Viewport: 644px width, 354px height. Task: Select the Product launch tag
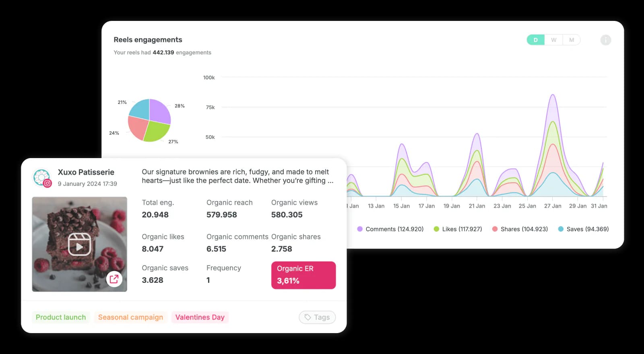tap(61, 317)
